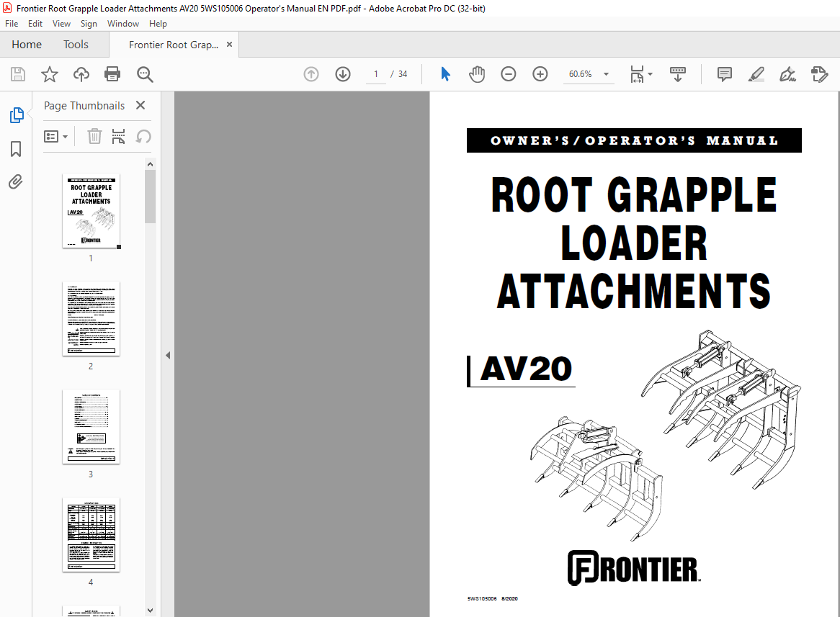
Task: Click the 34 total pages label
Action: point(402,74)
